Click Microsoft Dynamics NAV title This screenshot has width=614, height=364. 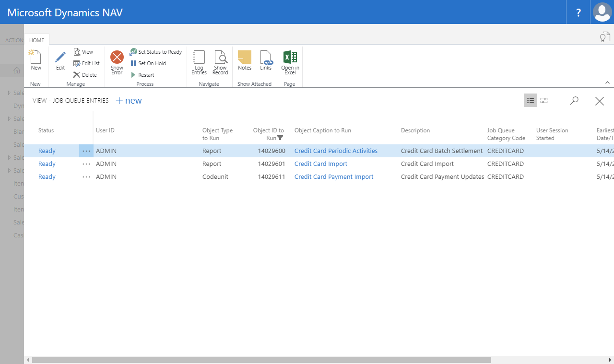coord(65,12)
